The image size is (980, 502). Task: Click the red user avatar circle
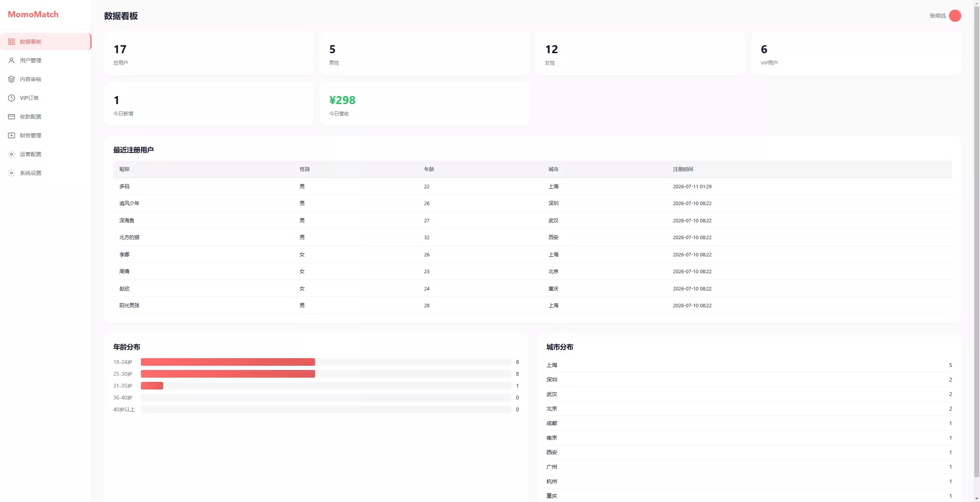click(955, 16)
